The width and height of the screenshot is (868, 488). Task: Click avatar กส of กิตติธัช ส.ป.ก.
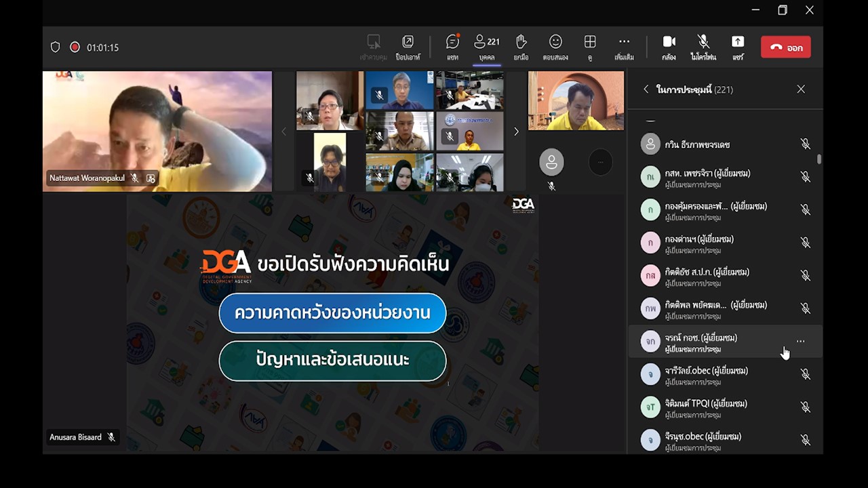(650, 275)
